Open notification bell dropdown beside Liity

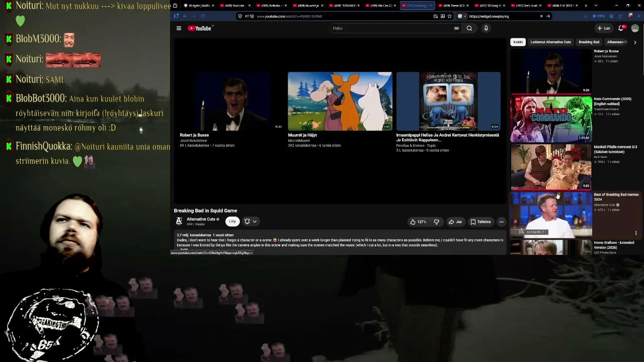(x=250, y=222)
